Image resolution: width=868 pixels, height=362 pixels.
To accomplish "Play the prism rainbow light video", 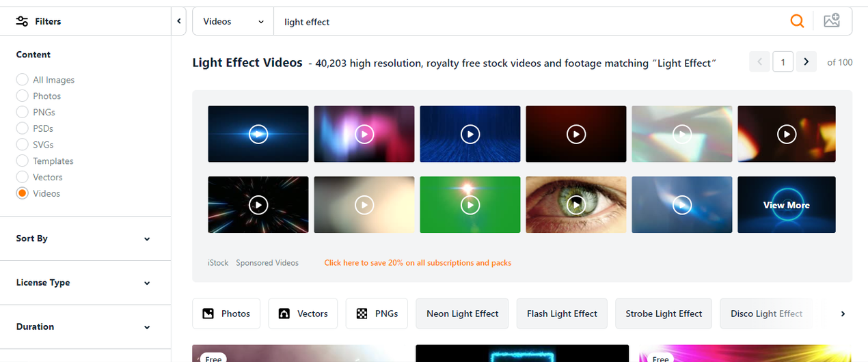I will click(x=682, y=134).
